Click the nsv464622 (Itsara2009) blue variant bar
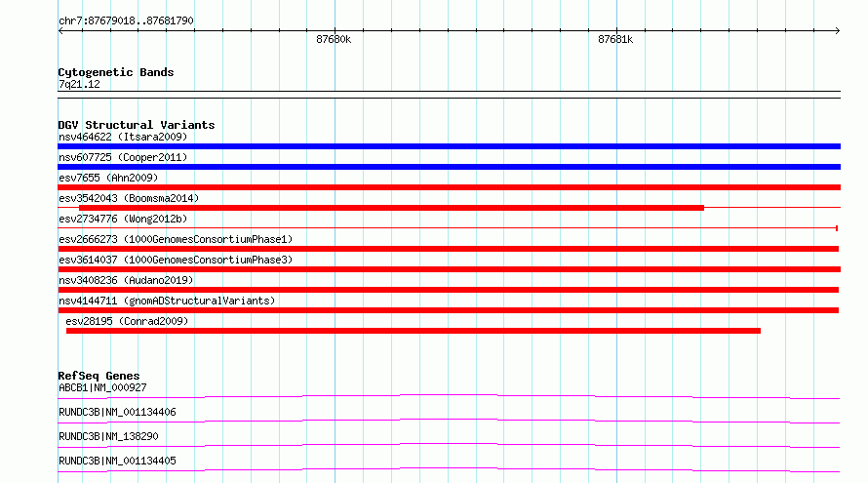The image size is (868, 483). [x=449, y=146]
